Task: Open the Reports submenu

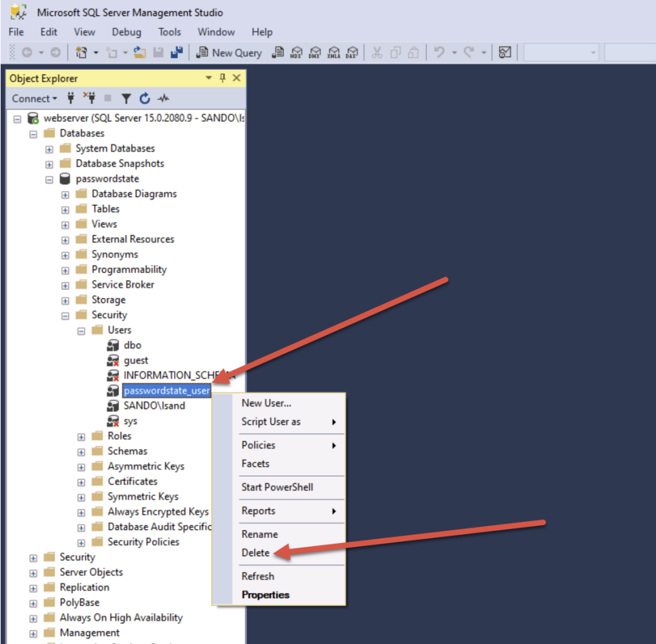Action: (289, 511)
